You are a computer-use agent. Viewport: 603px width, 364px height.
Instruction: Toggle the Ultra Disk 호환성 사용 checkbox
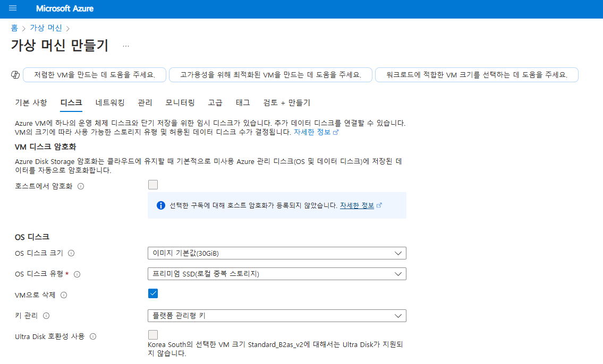point(153,335)
